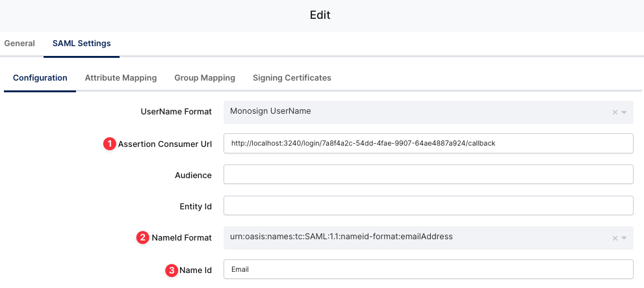Select the Configuration sub-tab

[x=40, y=78]
